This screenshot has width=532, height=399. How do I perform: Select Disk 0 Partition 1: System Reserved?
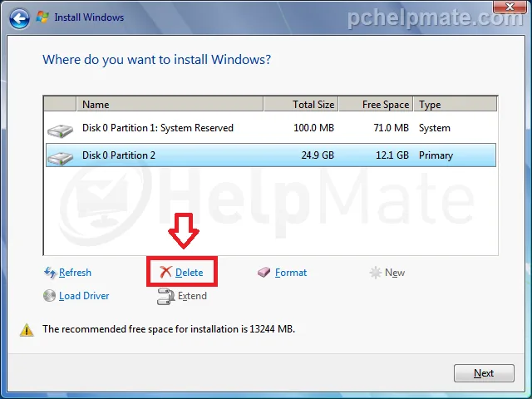(271, 128)
